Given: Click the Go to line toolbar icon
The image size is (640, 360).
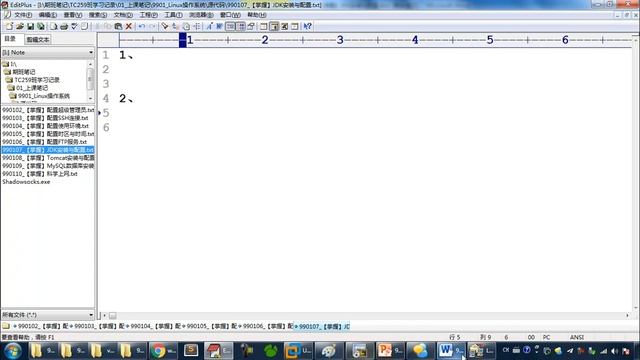Looking at the screenshot, I should (x=197, y=26).
